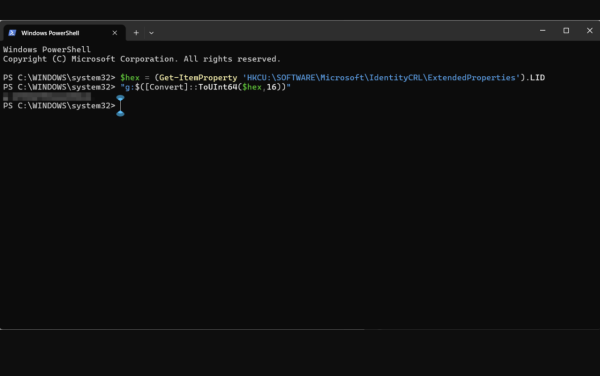Screen dimensions: 600x376
Task: Close the Windows PowerShell tab
Action: 114,33
